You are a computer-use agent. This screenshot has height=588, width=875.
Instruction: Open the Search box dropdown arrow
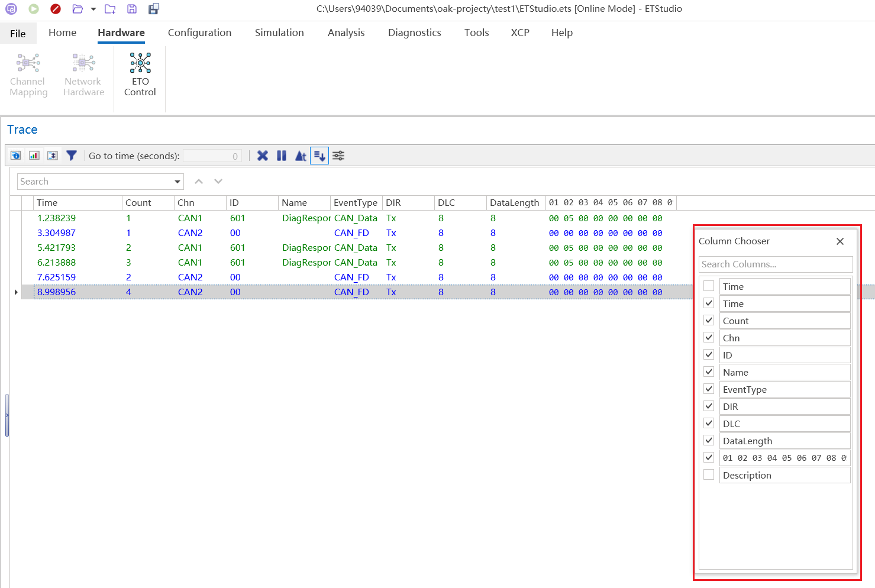click(x=177, y=182)
